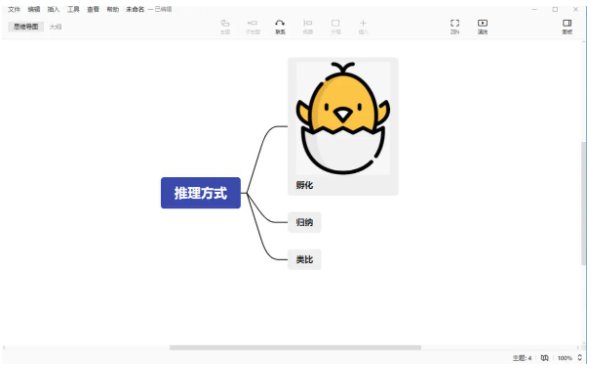Image resolution: width=595 pixels, height=369 pixels.
Task: Open the 工具 menu
Action: [x=73, y=9]
